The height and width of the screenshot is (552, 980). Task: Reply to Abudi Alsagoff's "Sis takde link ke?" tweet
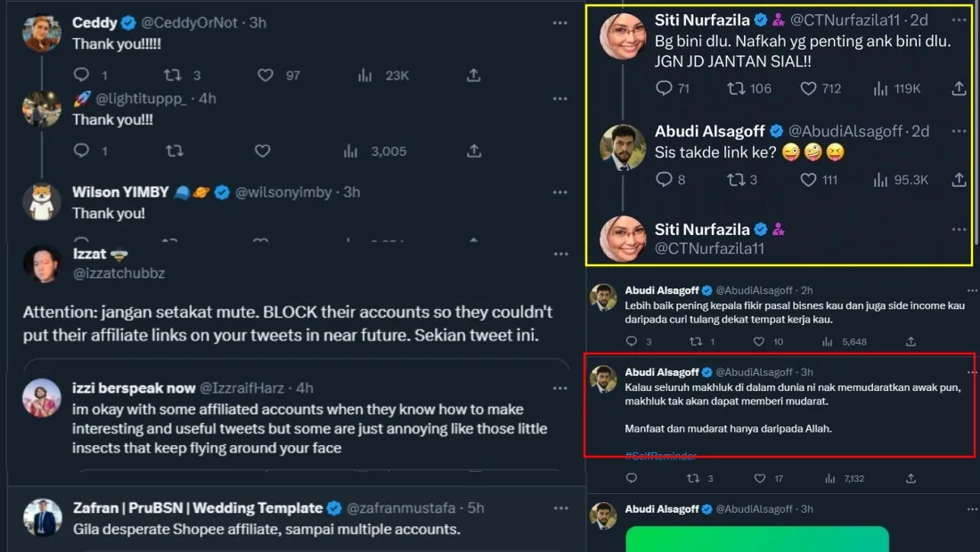pyautogui.click(x=664, y=179)
